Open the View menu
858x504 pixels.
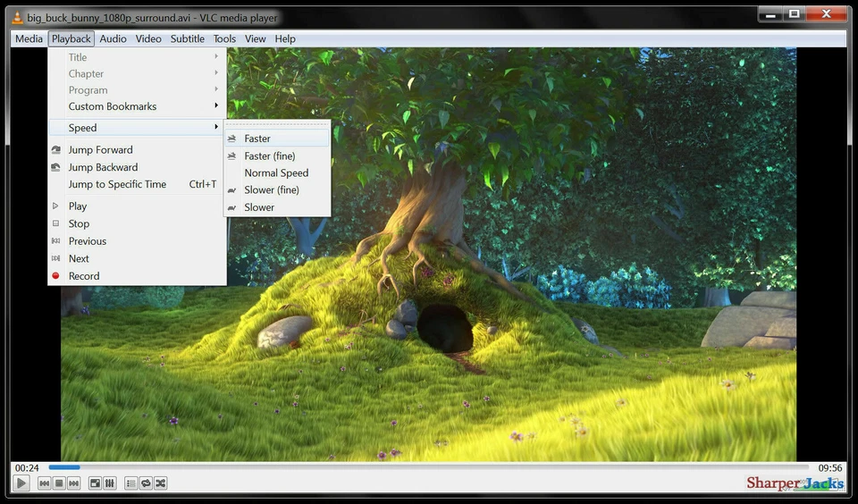pos(255,38)
